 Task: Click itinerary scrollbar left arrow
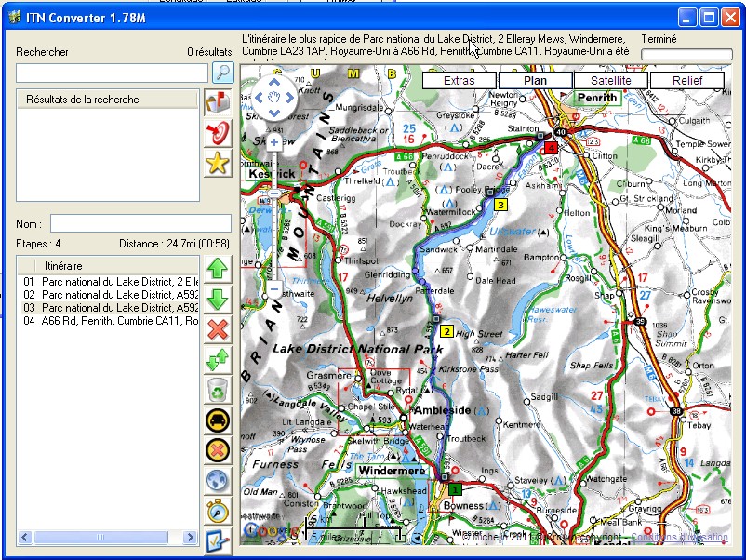(x=25, y=538)
